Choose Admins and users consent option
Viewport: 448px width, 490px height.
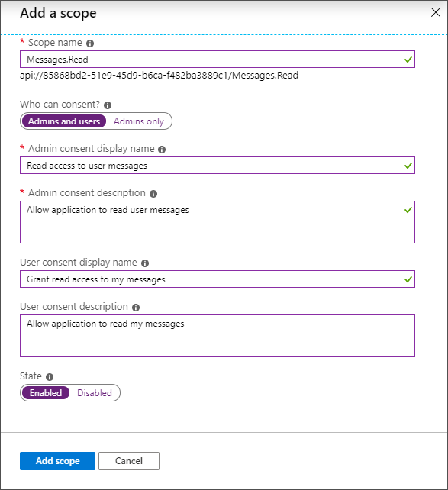(x=64, y=121)
